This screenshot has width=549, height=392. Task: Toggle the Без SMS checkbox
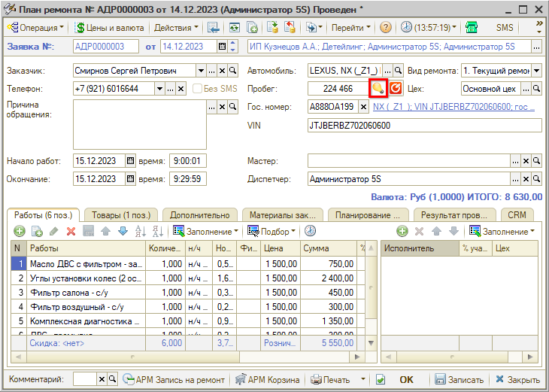point(199,89)
